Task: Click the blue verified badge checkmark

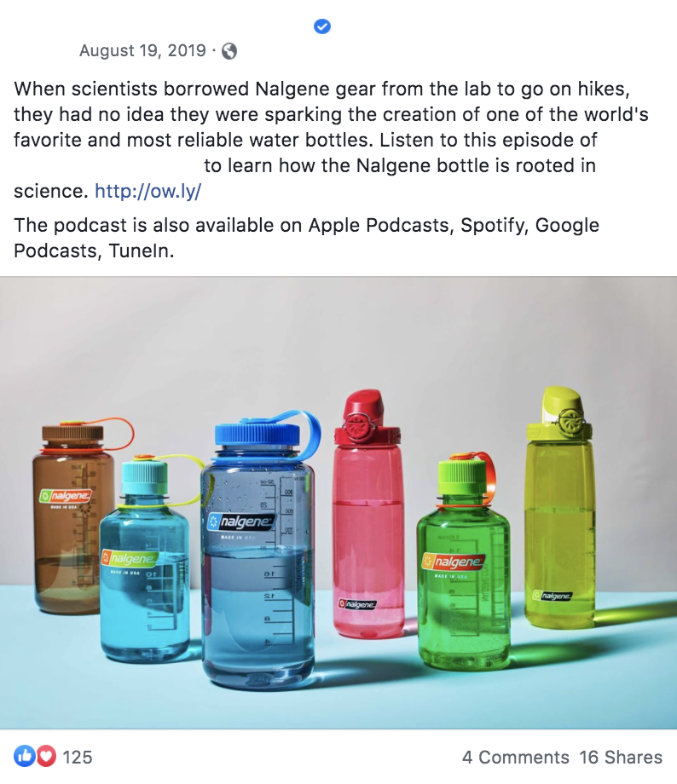Action: [322, 26]
